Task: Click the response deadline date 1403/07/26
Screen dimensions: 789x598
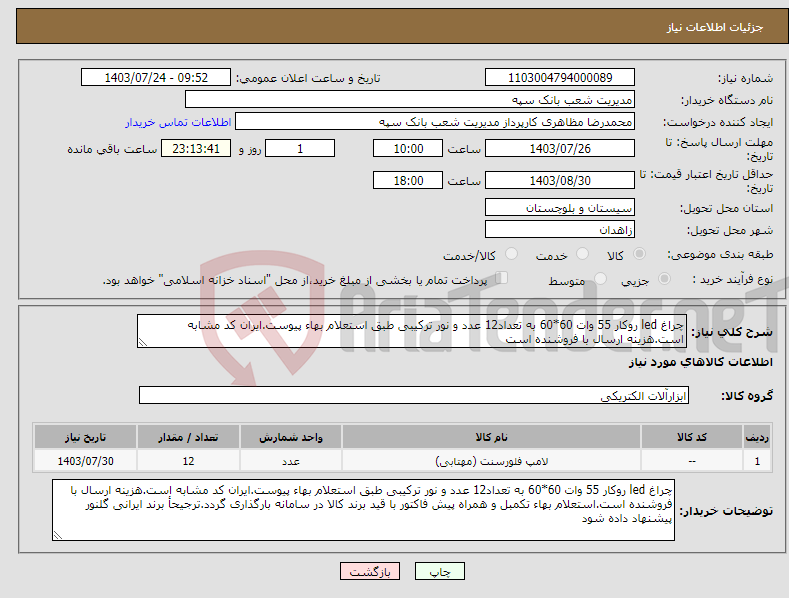Action: coord(560,148)
